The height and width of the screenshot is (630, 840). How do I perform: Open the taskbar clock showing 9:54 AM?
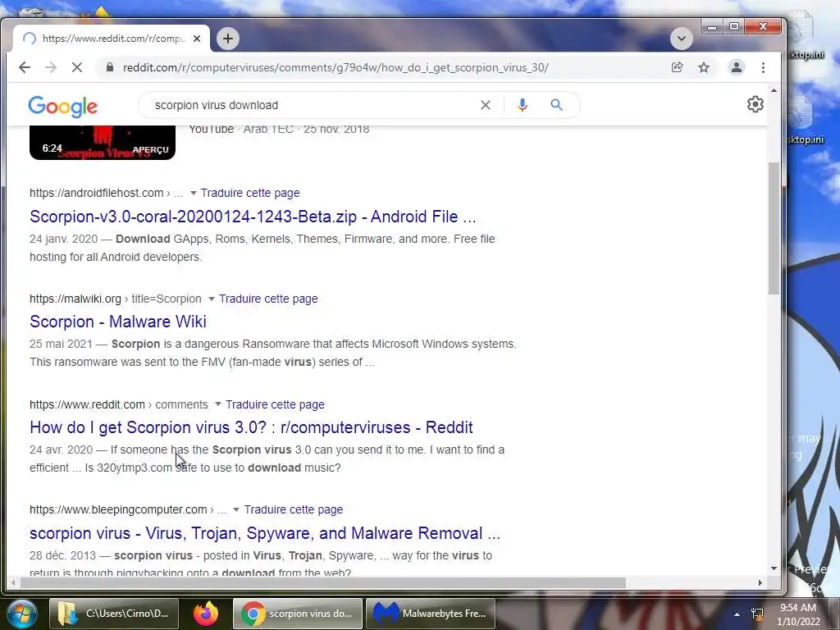(798, 614)
